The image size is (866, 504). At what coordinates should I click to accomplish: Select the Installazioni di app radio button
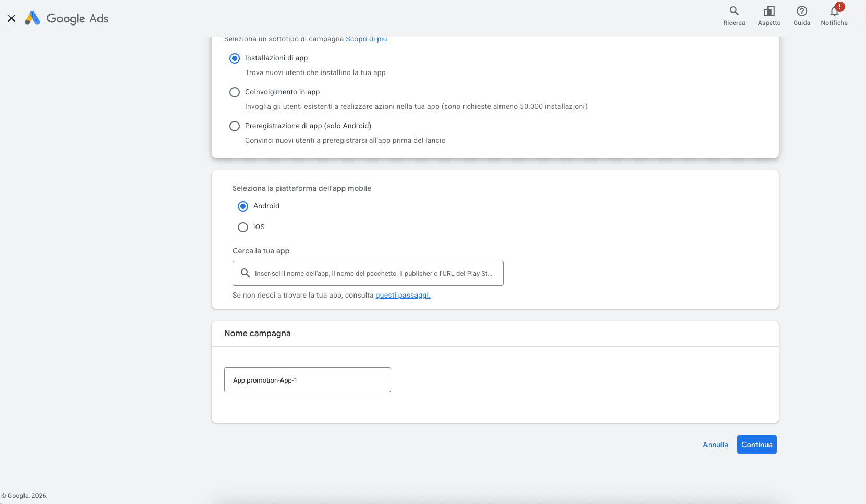click(235, 58)
